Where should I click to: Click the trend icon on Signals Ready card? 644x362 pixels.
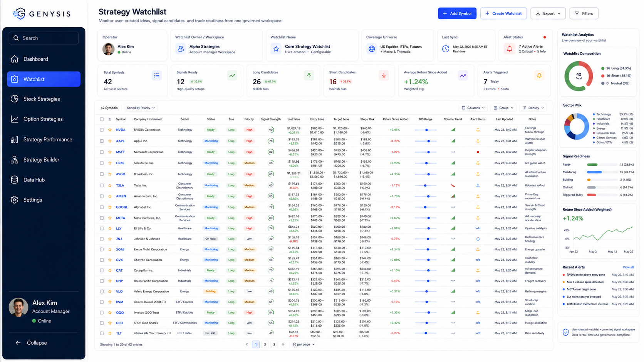click(x=232, y=75)
